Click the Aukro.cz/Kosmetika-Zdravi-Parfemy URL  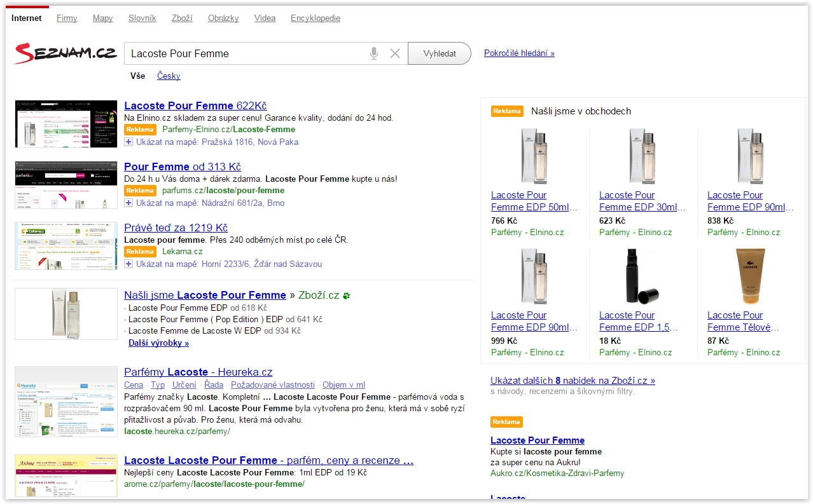pyautogui.click(x=557, y=473)
